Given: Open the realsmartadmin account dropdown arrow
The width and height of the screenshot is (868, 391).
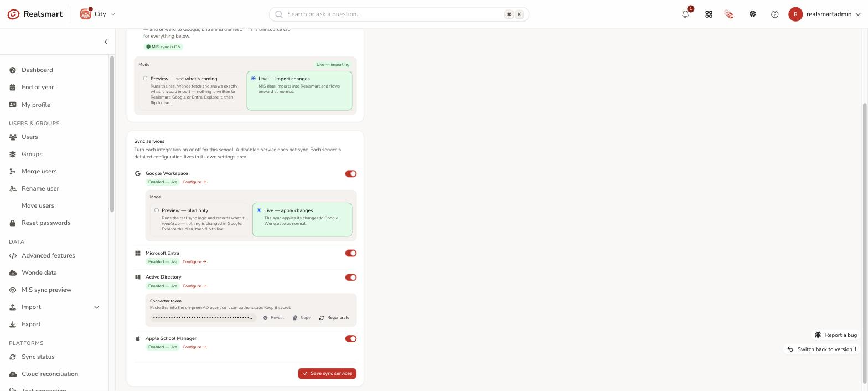Looking at the screenshot, I should [859, 14].
